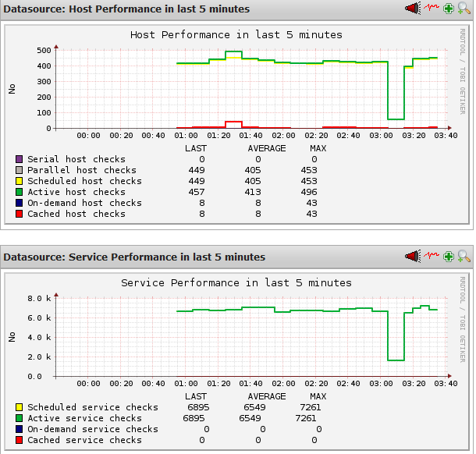Click the Scheduled service checks legend label
Screen dimensions: 476x454
[x=92, y=407]
